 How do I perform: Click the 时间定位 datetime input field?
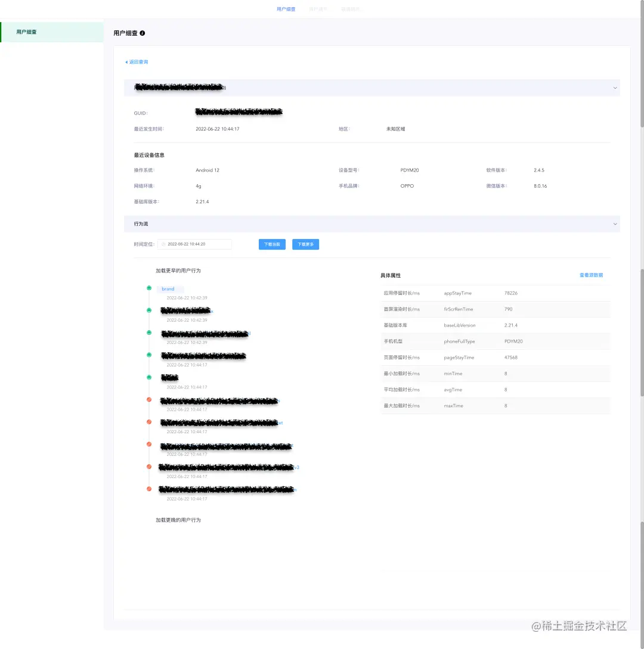[194, 244]
